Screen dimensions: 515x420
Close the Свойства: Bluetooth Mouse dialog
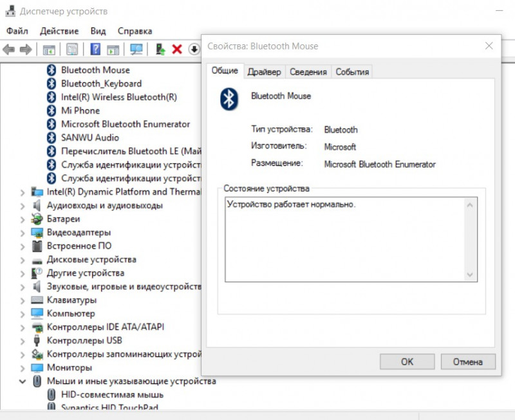tap(489, 46)
